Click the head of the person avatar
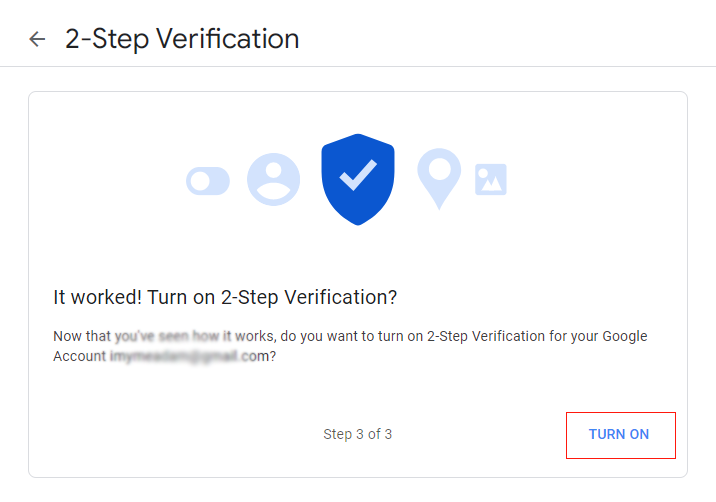716x502 pixels. [x=274, y=169]
